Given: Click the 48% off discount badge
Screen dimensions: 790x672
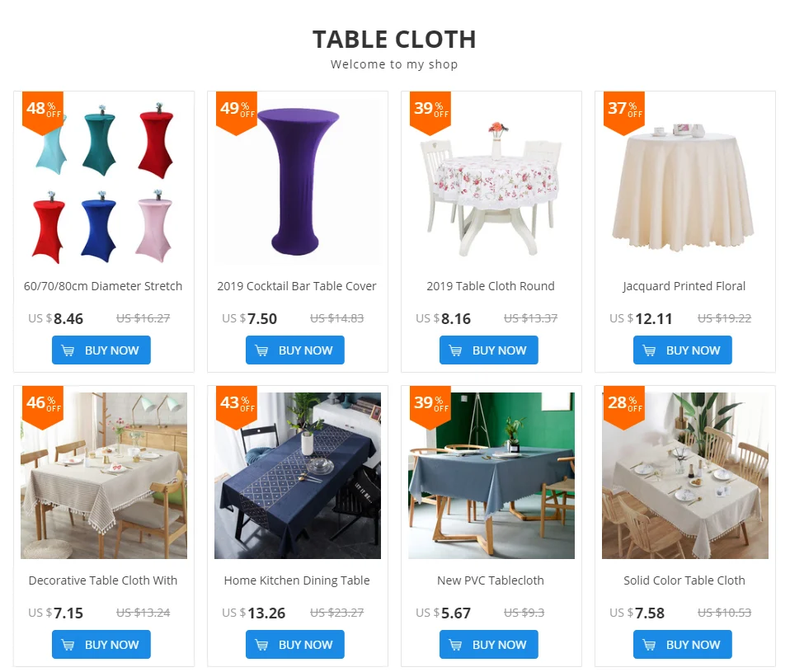Looking at the screenshot, I should [x=43, y=112].
